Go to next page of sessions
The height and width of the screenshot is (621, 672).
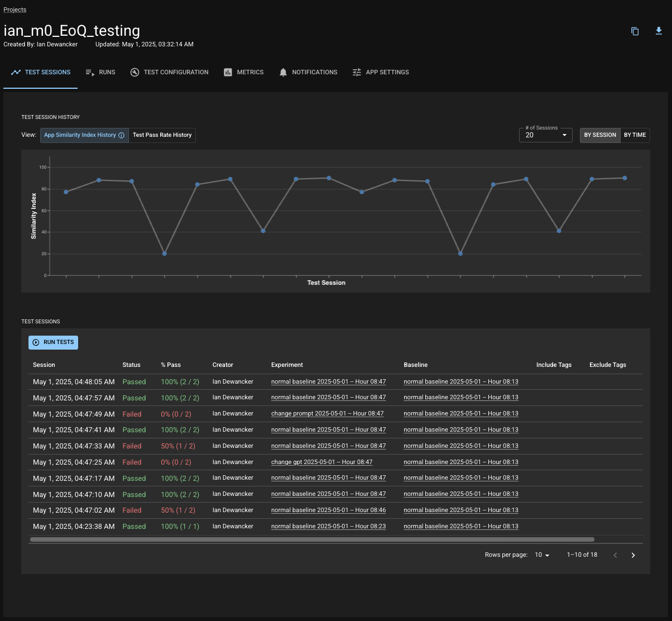click(x=633, y=555)
